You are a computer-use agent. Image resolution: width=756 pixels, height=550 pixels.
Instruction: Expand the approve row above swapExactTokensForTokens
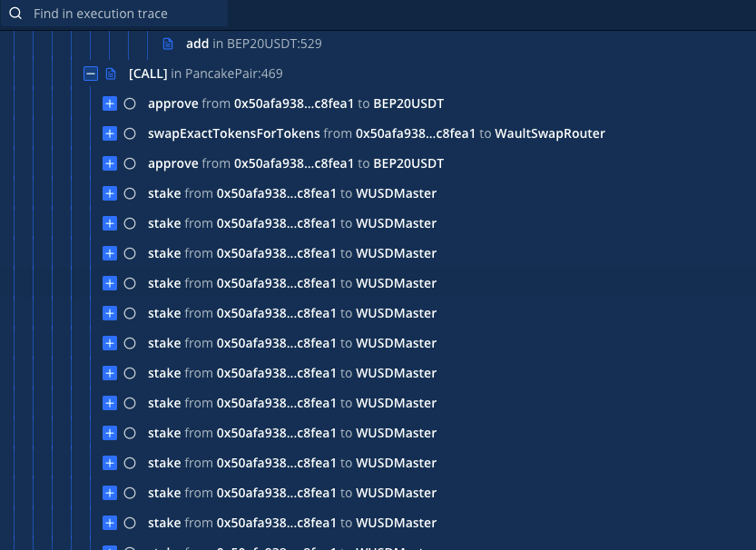110,103
